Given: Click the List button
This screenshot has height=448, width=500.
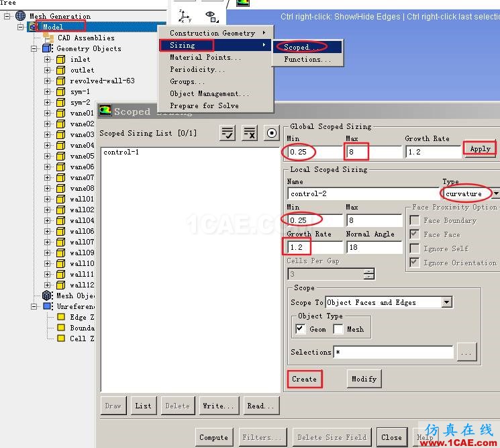Looking at the screenshot, I should pos(144,406).
